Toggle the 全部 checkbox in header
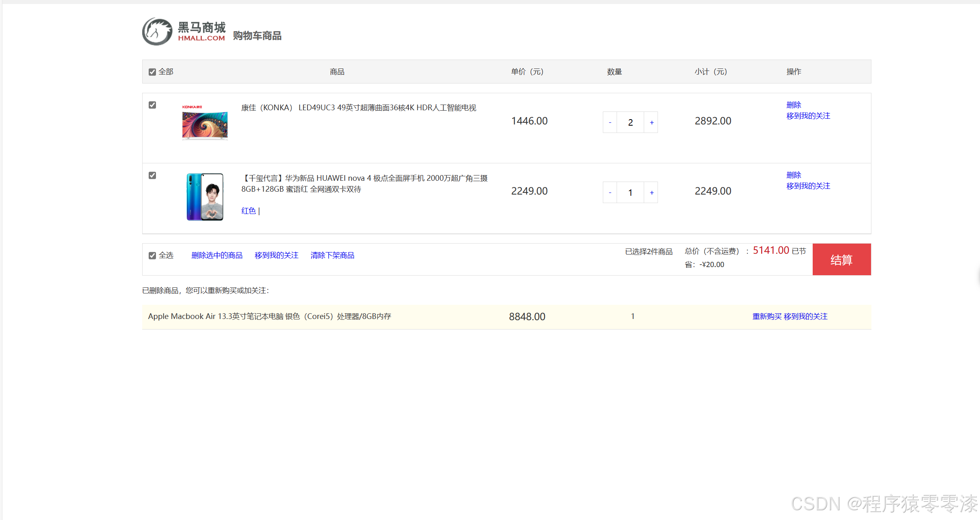This screenshot has height=520, width=980. (x=152, y=72)
